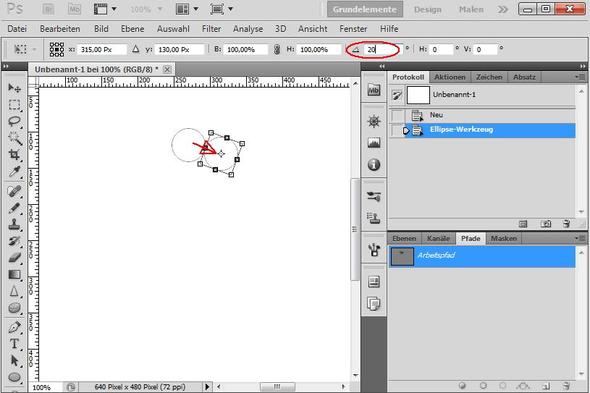Screen dimensions: 590x393
Task: Show more workspaces via double chevron
Action: [503, 9]
